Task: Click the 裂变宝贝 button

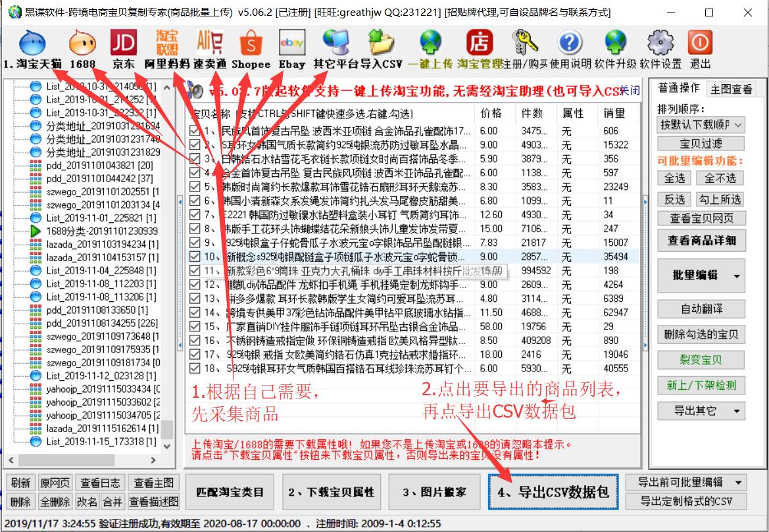Action: pyautogui.click(x=701, y=360)
